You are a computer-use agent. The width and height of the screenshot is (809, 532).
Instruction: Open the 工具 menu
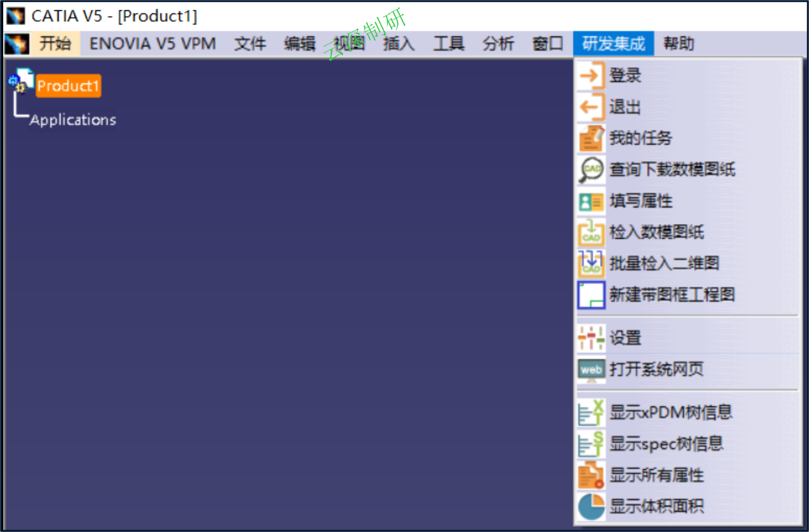click(x=449, y=44)
